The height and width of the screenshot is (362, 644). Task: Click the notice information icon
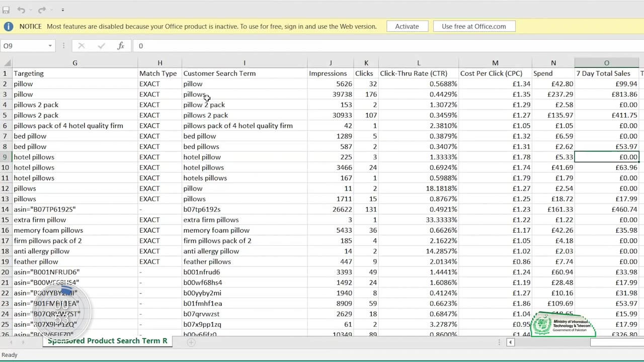9,27
